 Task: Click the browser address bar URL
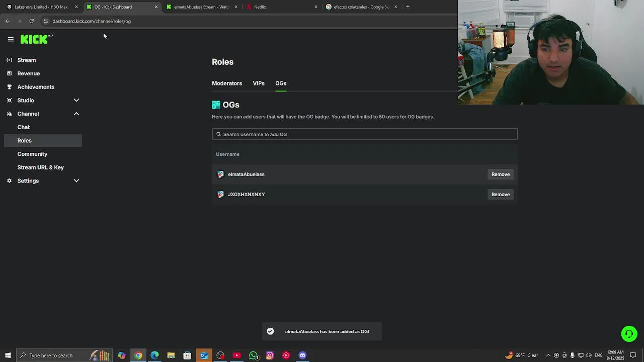coord(92,21)
